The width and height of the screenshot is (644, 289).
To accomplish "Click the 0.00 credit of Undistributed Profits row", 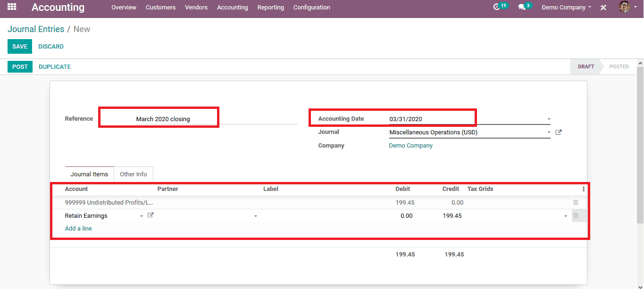I will (457, 203).
